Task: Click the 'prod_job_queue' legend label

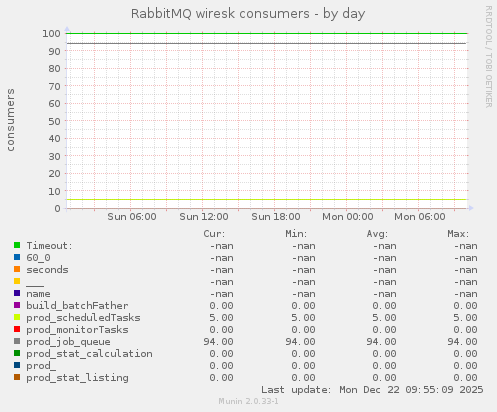Action: [68, 342]
